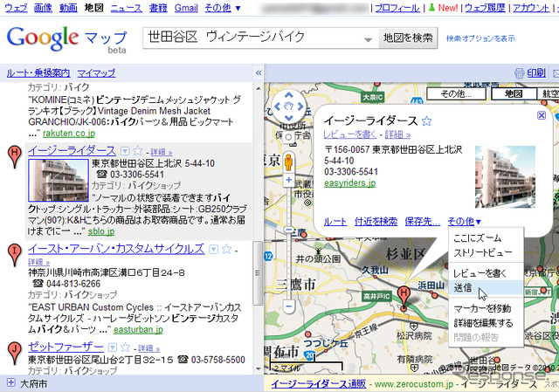Close the イージーライダース info bubble

[x=542, y=115]
